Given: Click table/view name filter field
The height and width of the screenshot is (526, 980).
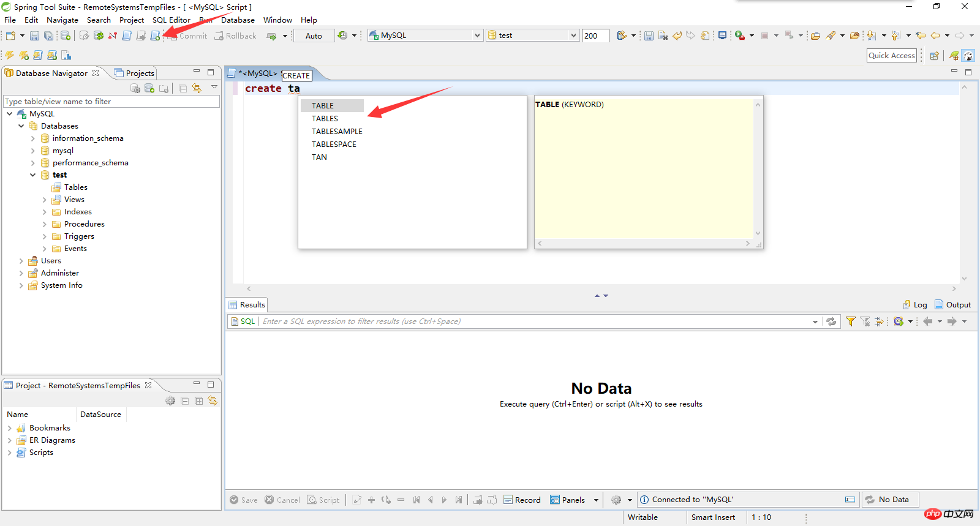Looking at the screenshot, I should 111,102.
